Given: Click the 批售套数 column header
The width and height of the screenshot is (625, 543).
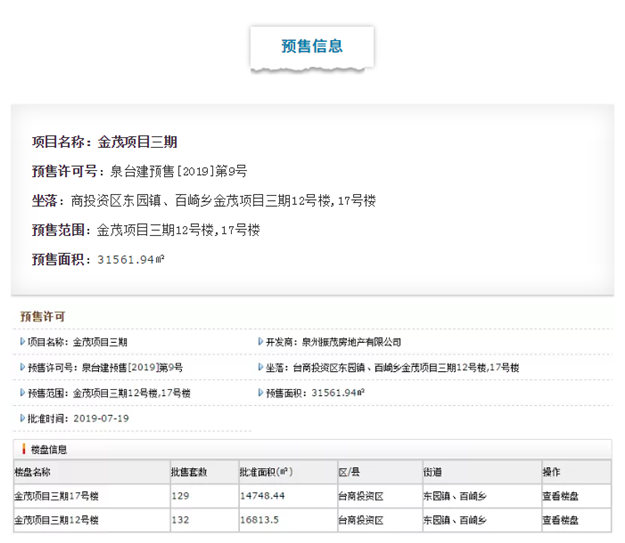Looking at the screenshot, I should [x=205, y=472].
